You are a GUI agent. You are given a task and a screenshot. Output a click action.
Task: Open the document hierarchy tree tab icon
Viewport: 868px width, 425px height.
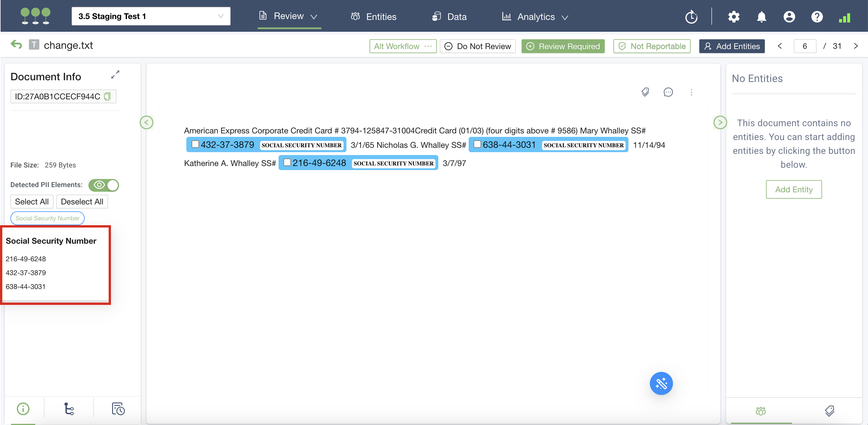[x=69, y=409]
